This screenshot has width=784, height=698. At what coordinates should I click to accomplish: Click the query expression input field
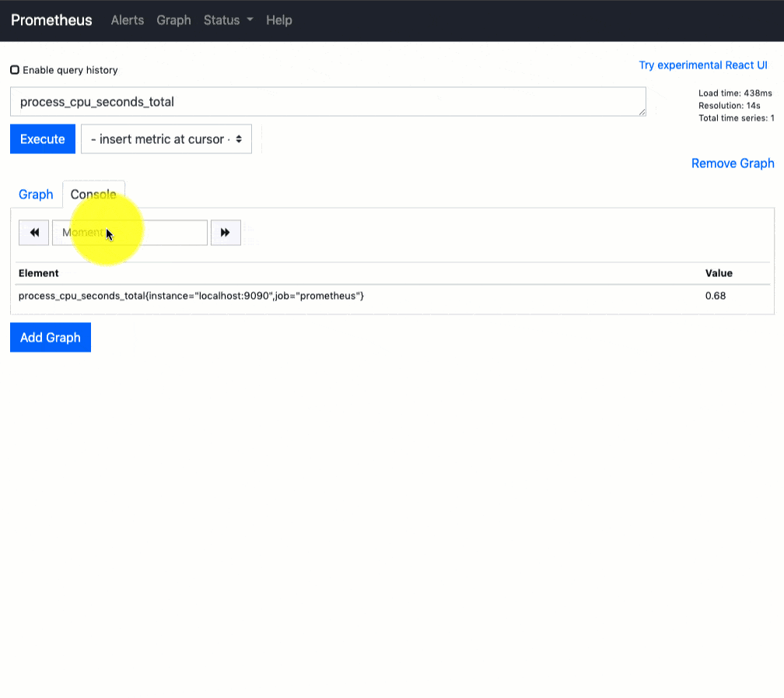pyautogui.click(x=327, y=101)
